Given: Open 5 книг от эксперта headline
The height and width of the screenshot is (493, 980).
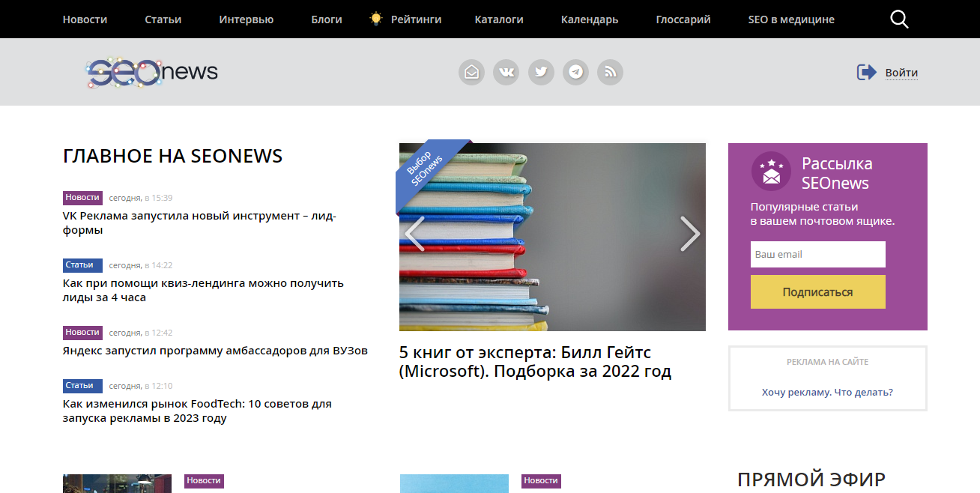Looking at the screenshot, I should tap(535, 361).
